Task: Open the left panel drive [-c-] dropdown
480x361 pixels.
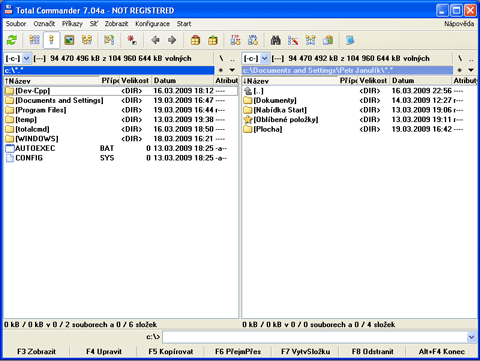Action: [x=27, y=59]
